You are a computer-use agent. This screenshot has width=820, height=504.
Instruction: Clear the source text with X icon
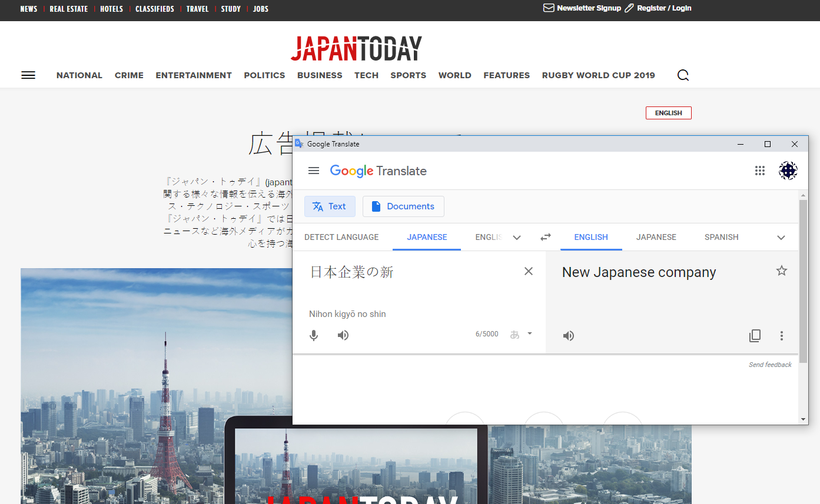(x=529, y=271)
